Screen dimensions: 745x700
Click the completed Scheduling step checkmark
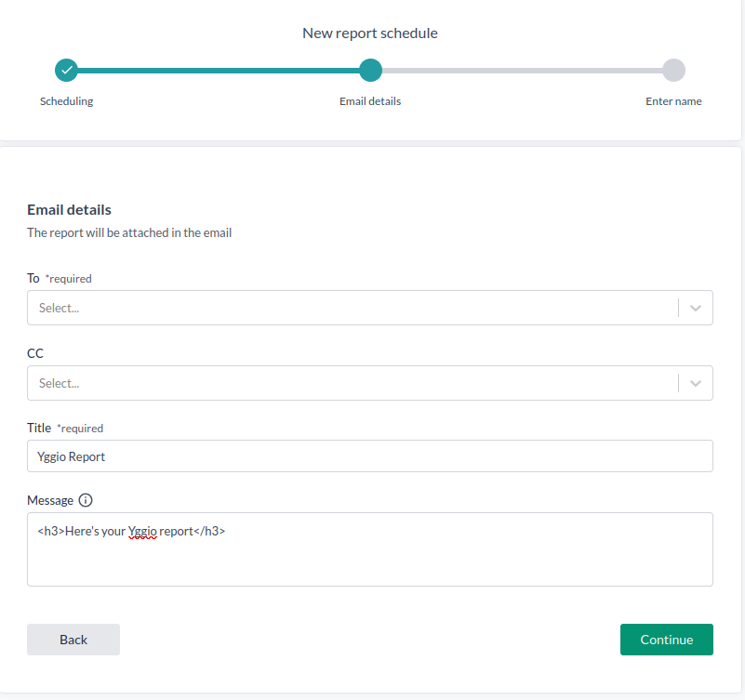pos(66,70)
